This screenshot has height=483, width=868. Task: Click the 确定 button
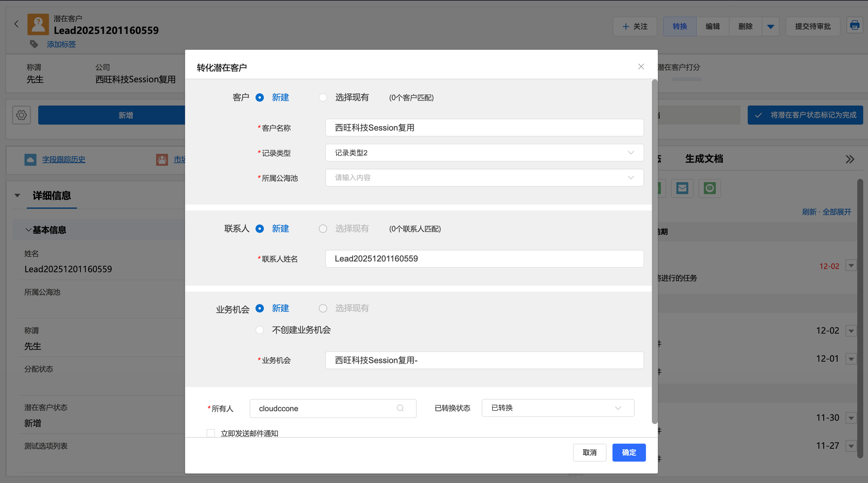point(629,452)
